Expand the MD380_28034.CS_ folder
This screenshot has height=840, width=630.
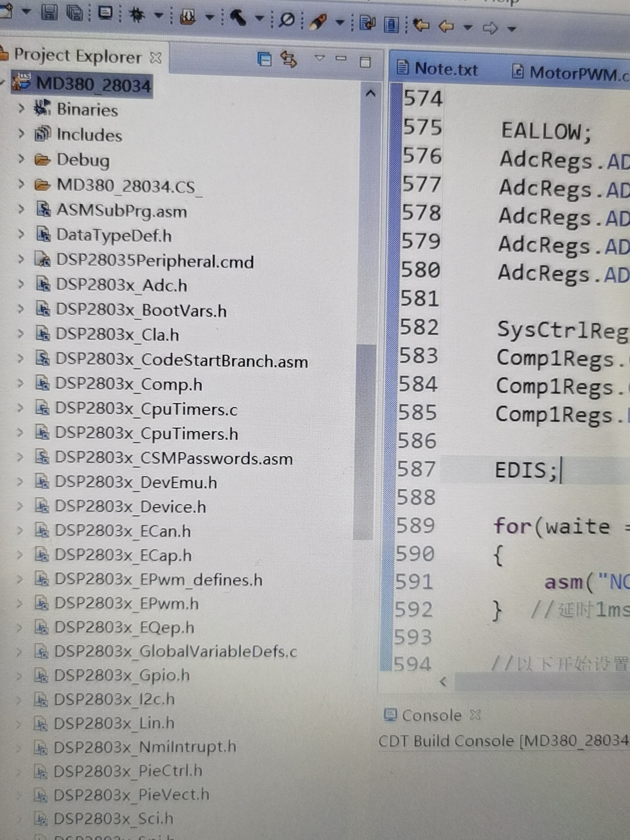tap(22, 184)
